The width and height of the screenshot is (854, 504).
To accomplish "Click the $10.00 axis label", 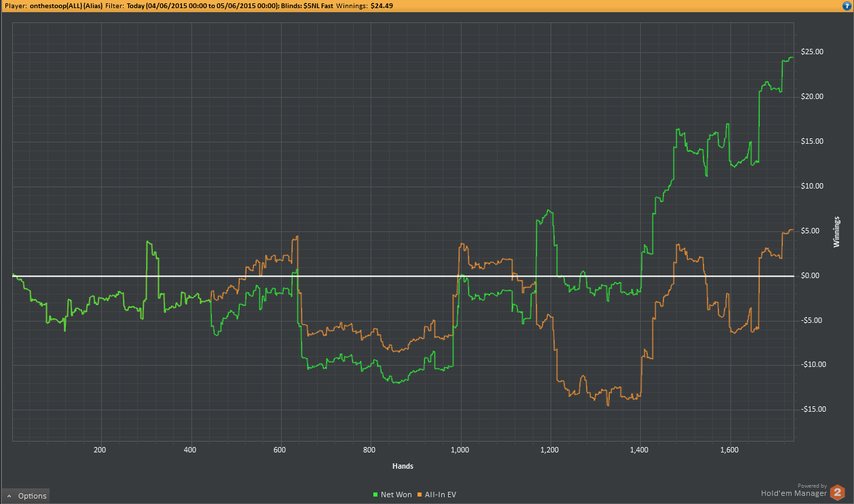I will pos(812,187).
